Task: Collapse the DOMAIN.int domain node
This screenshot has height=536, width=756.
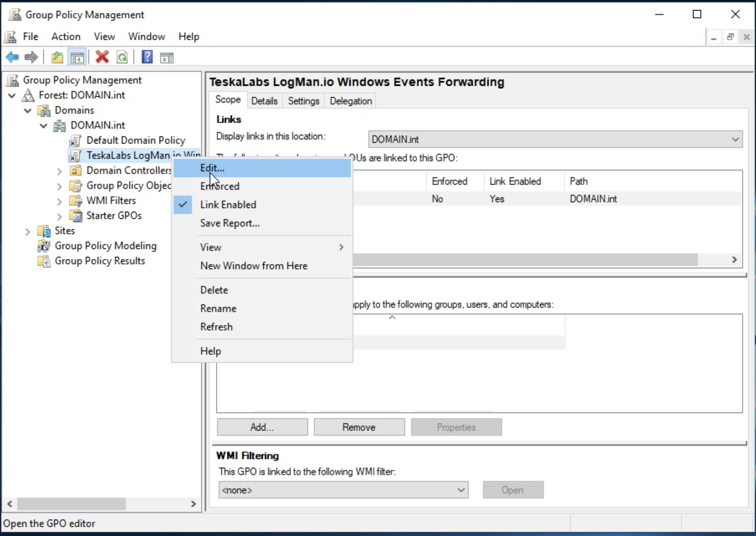Action: tap(43, 126)
